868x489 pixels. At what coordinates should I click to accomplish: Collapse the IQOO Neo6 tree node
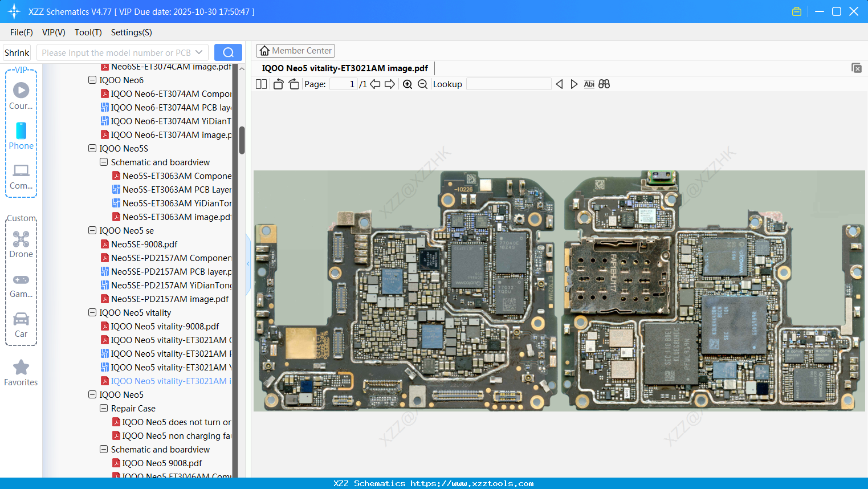click(x=92, y=80)
